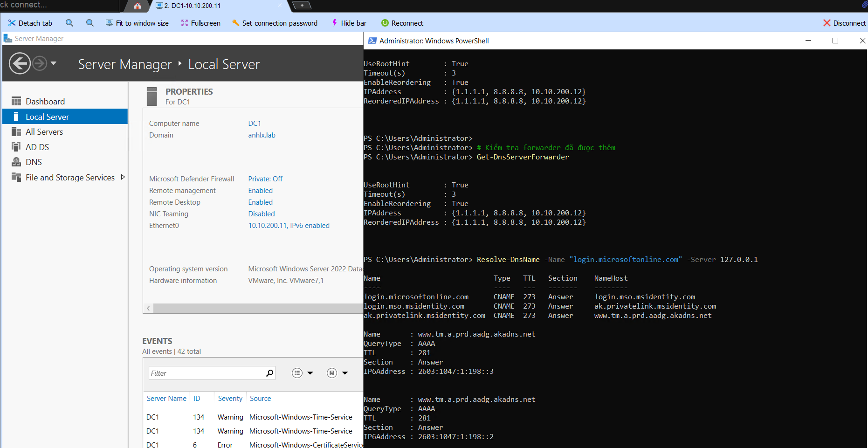
Task: Click domain anhlx.lab link
Action: pos(262,135)
